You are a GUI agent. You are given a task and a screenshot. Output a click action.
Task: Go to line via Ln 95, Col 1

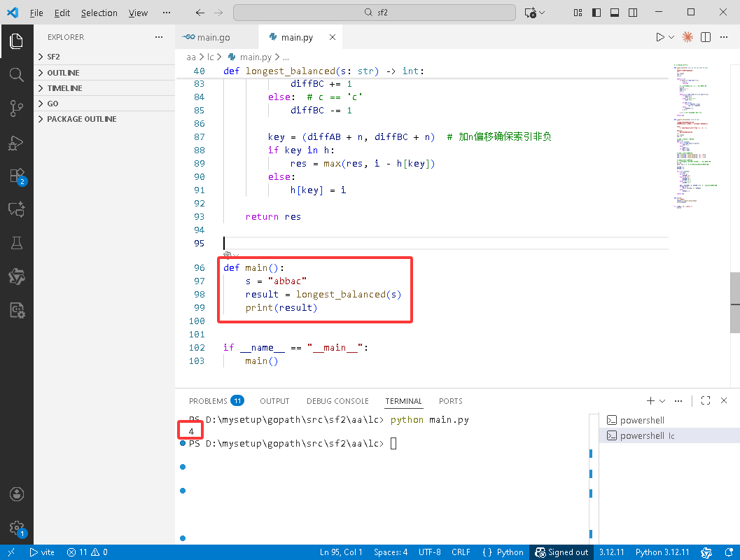pos(341,552)
